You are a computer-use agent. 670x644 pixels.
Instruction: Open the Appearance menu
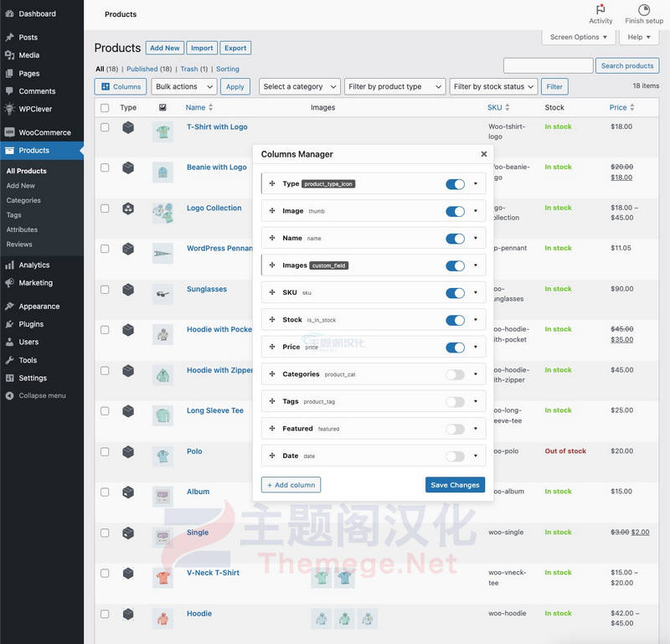(x=39, y=307)
